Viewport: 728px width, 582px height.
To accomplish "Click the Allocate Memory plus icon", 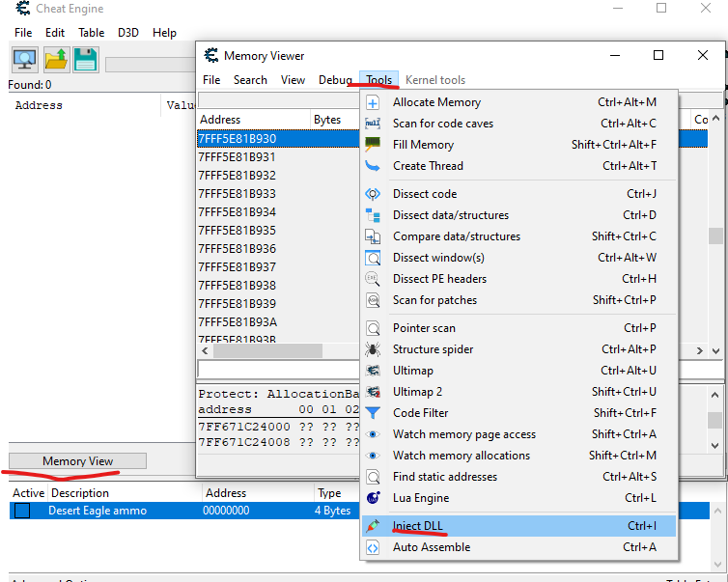I will click(373, 102).
